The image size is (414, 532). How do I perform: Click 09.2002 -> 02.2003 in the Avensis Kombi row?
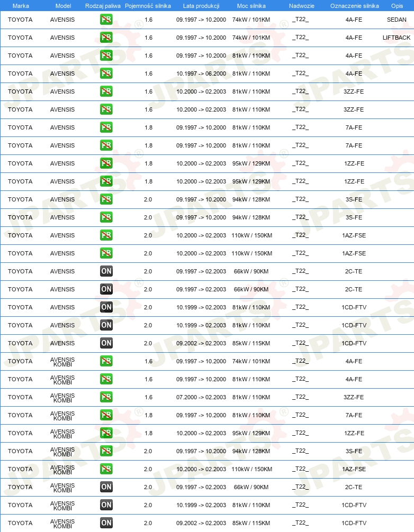click(201, 523)
